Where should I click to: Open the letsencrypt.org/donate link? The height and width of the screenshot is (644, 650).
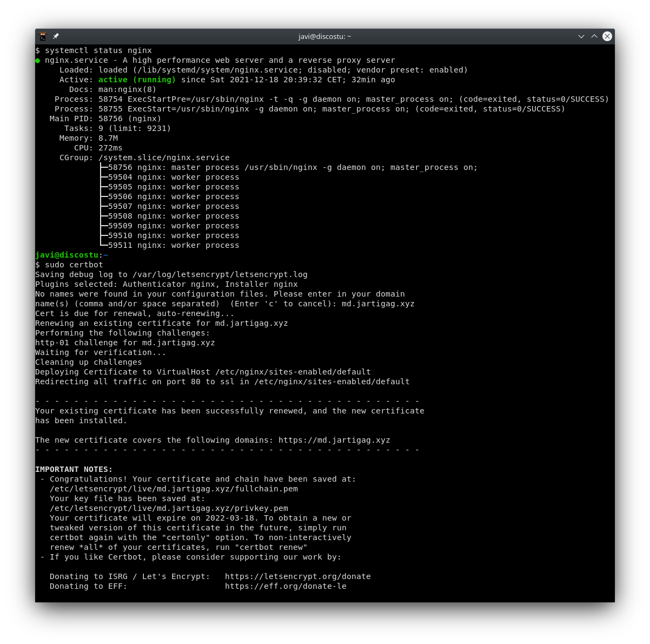click(x=297, y=576)
